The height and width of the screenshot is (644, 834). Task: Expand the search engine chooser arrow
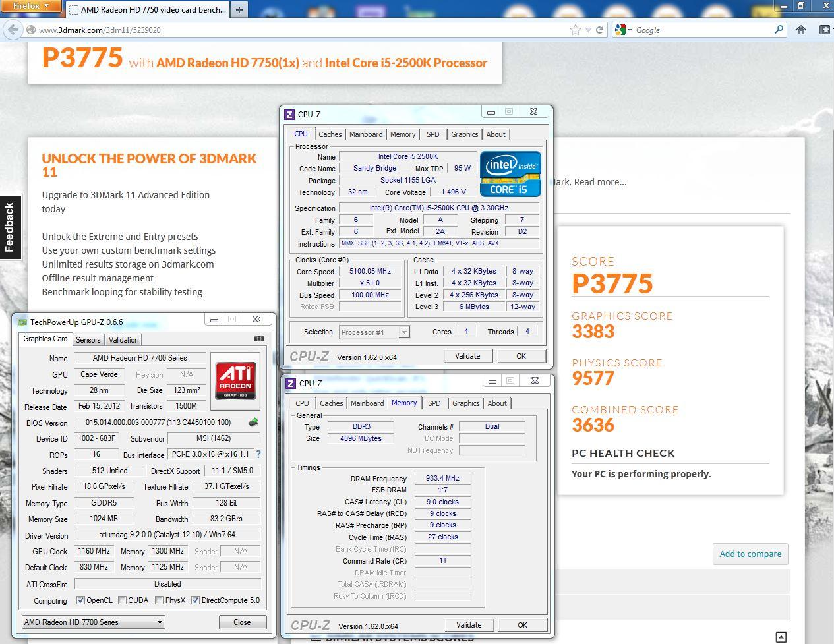coord(630,30)
